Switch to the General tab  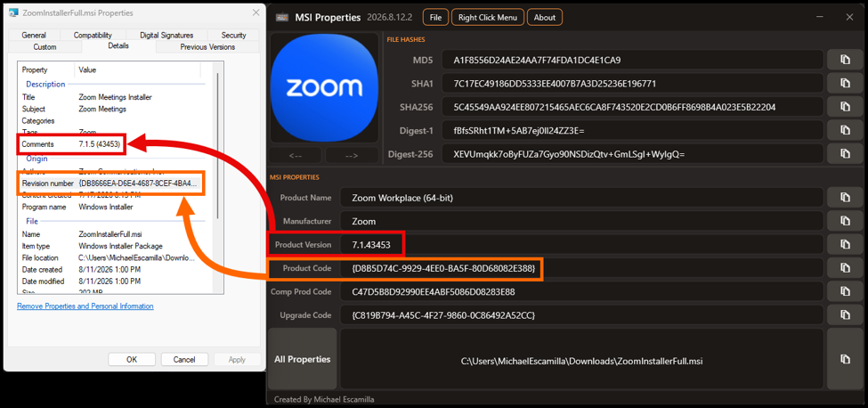coord(34,35)
